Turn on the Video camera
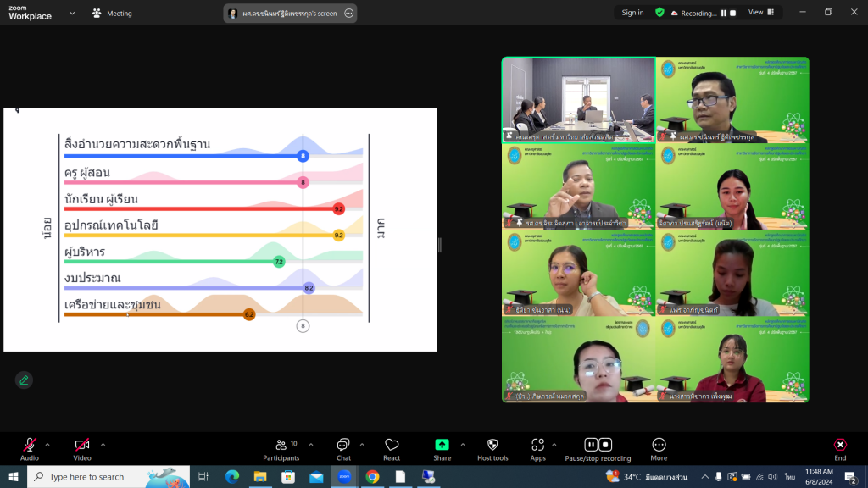868x488 pixels. coord(82,446)
